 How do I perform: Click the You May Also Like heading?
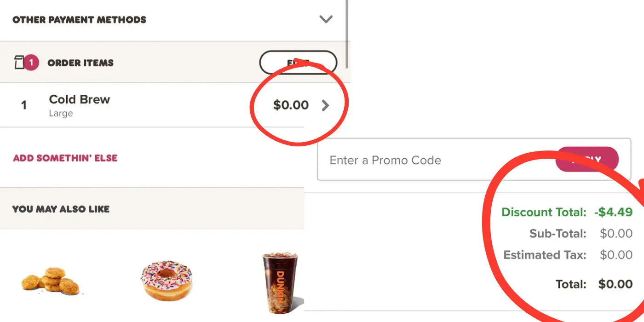click(61, 209)
